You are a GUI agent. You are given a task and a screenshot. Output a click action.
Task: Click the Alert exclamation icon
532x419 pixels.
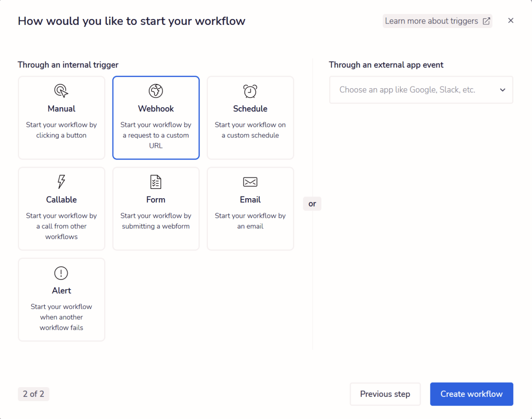(x=61, y=273)
